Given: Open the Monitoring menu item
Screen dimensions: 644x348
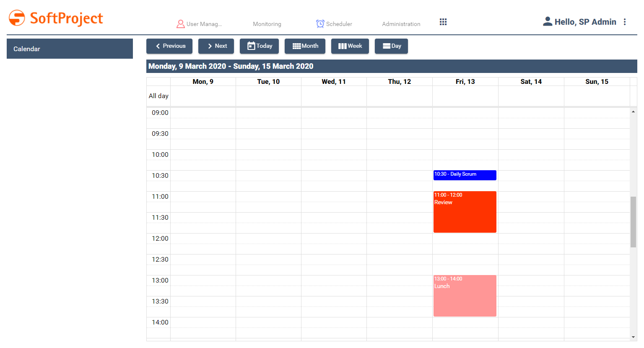Looking at the screenshot, I should point(267,24).
